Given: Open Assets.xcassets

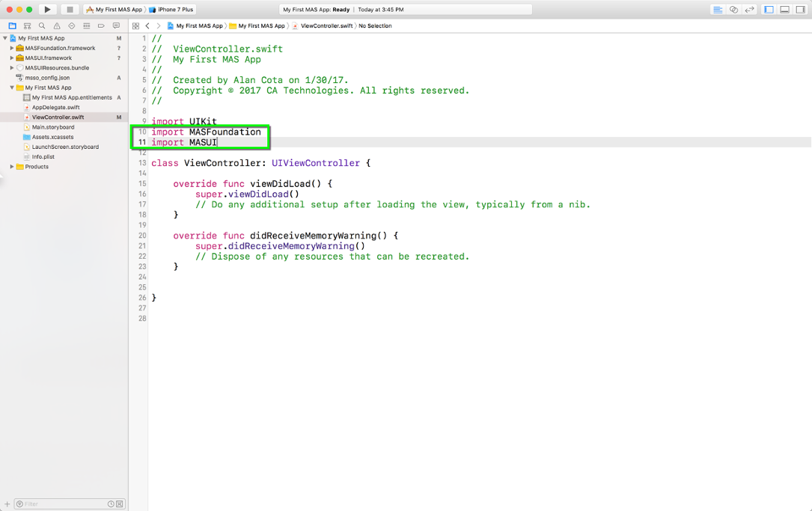Looking at the screenshot, I should pos(53,137).
